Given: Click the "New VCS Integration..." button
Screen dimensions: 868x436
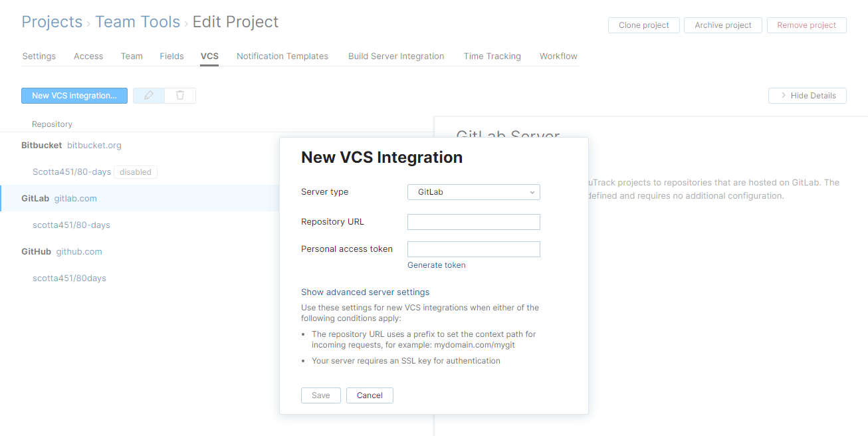Looking at the screenshot, I should [74, 95].
